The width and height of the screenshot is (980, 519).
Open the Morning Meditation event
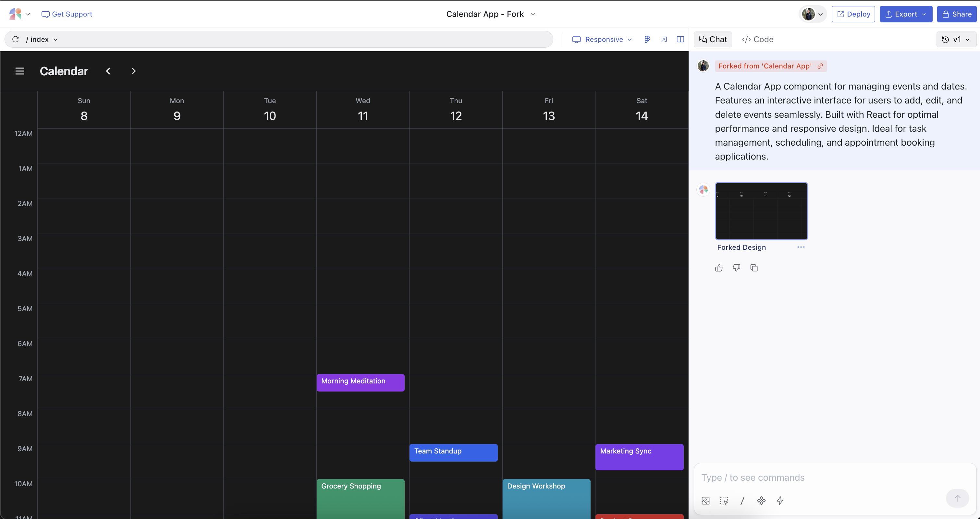coord(360,382)
